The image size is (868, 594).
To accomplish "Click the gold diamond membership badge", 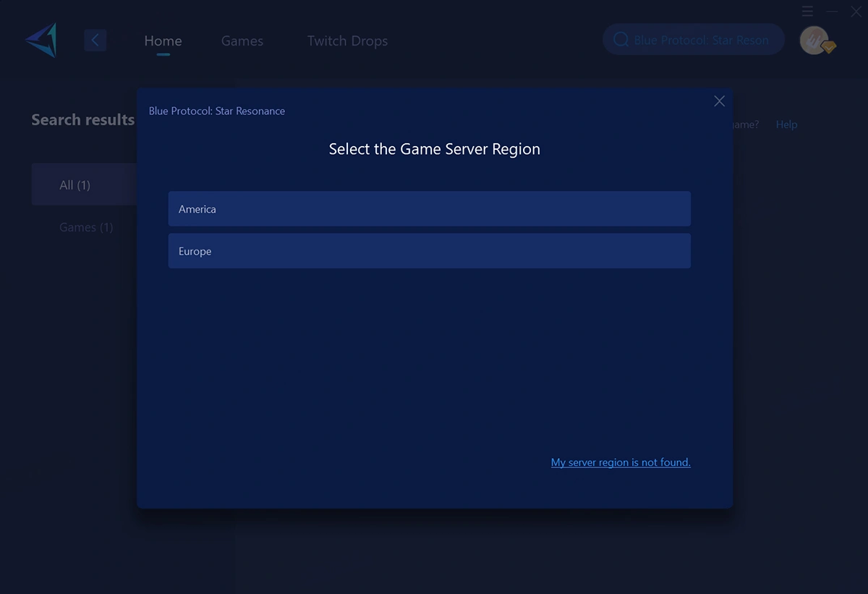I will pyautogui.click(x=829, y=47).
